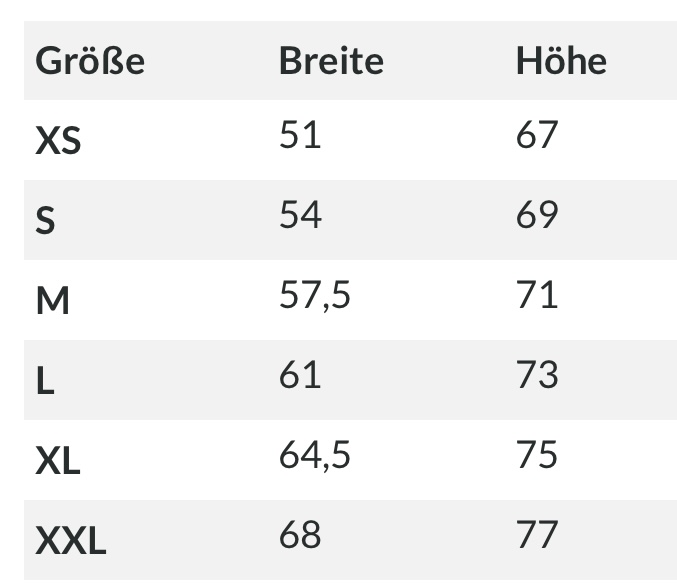Click the Größe column header
677x584 pixels.
[90, 62]
